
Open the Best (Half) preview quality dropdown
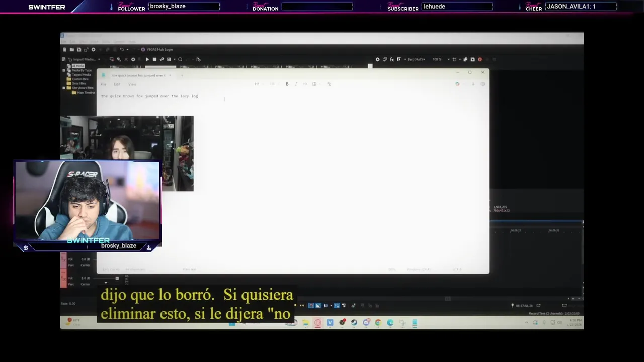tap(416, 59)
